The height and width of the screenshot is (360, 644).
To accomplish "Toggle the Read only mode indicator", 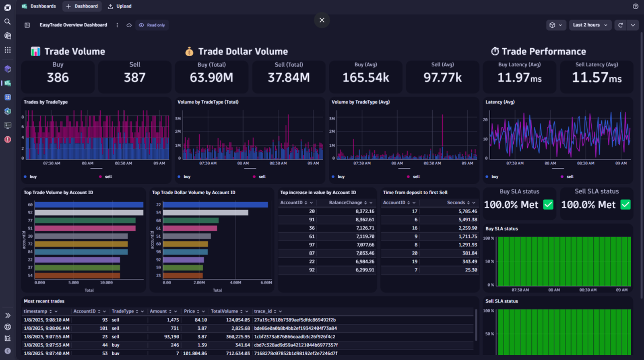I will (152, 25).
